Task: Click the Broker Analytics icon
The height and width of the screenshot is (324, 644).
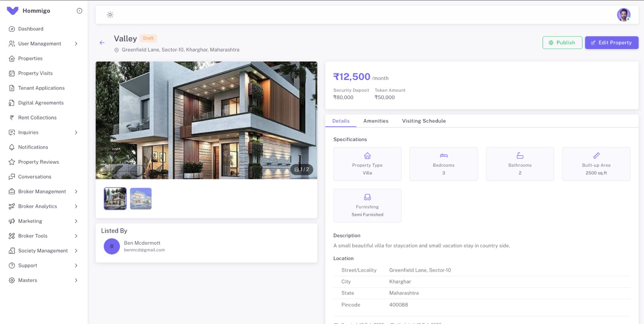Action: 12,207
